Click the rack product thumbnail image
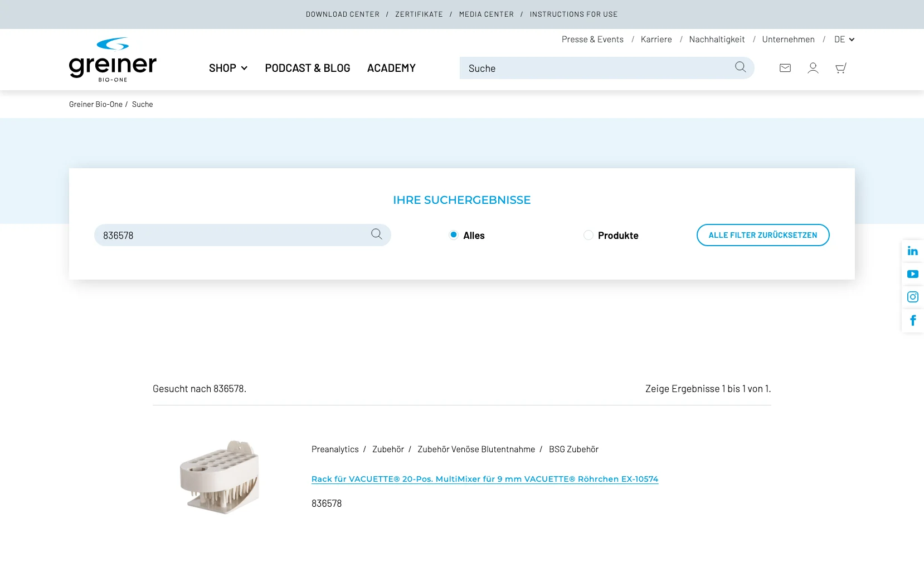 pyautogui.click(x=220, y=477)
